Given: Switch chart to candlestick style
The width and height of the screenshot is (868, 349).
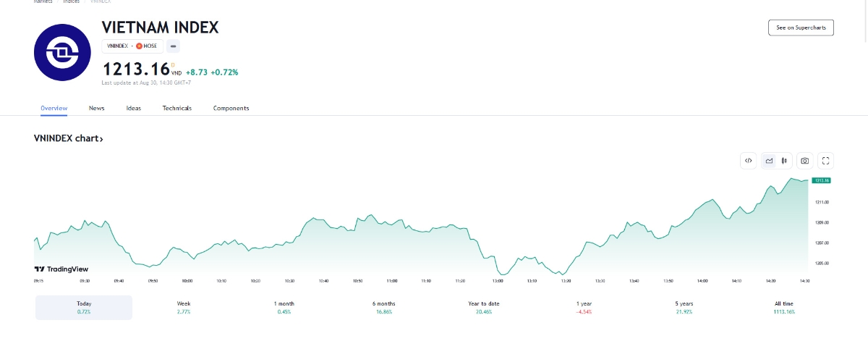Looking at the screenshot, I should 784,161.
